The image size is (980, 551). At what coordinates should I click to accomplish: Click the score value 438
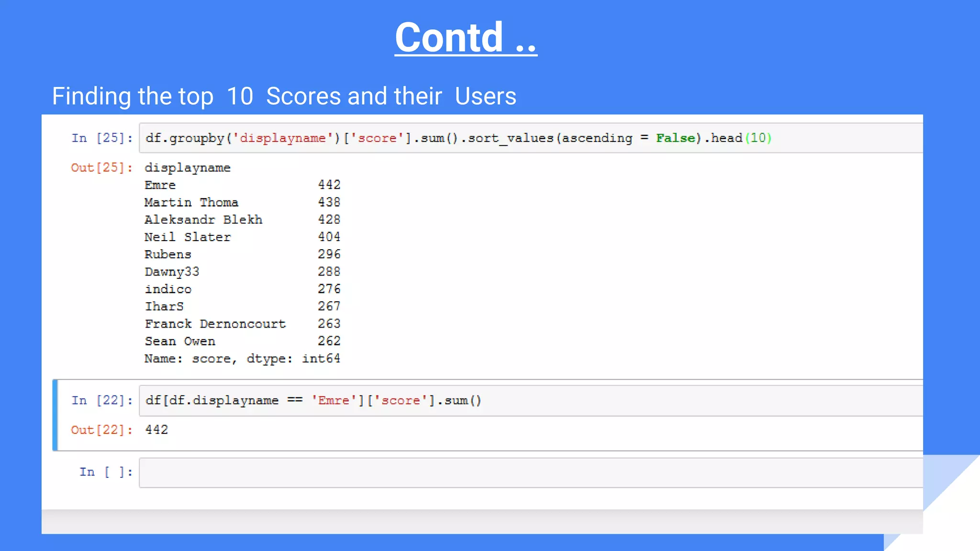click(329, 202)
